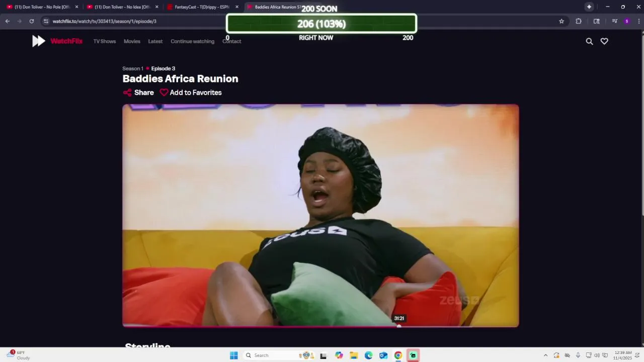Image resolution: width=644 pixels, height=362 pixels.
Task: Open Movies in the site menu
Action: [x=132, y=41]
